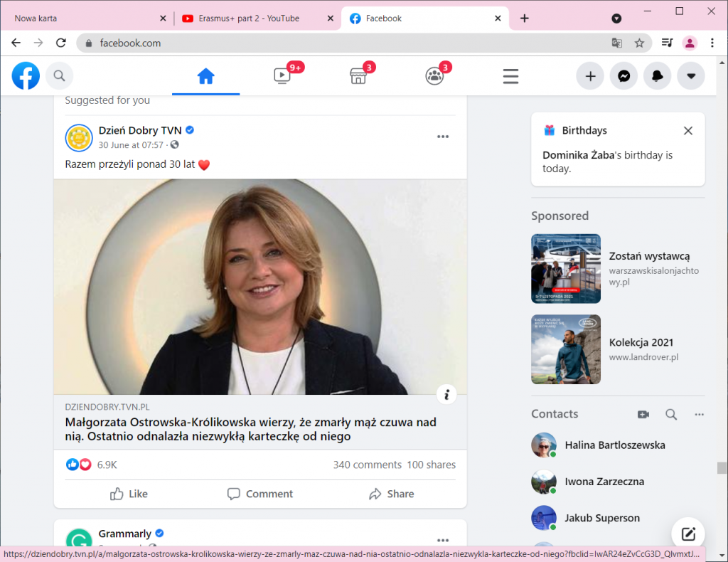Open options menu on Dzień Dobry TVN post
The height and width of the screenshot is (562, 728).
443,137
